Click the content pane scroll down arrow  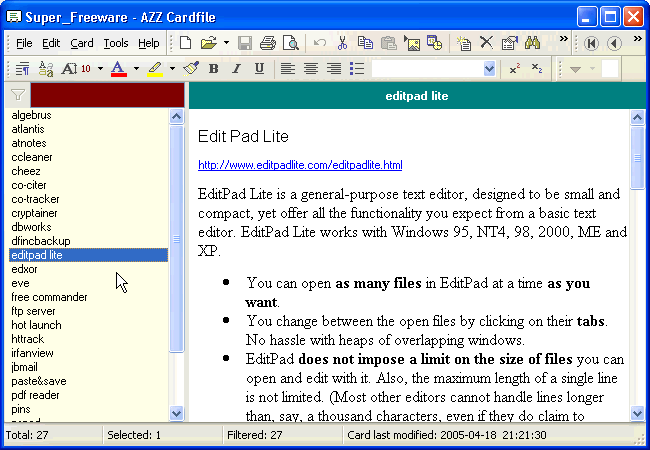point(637,413)
